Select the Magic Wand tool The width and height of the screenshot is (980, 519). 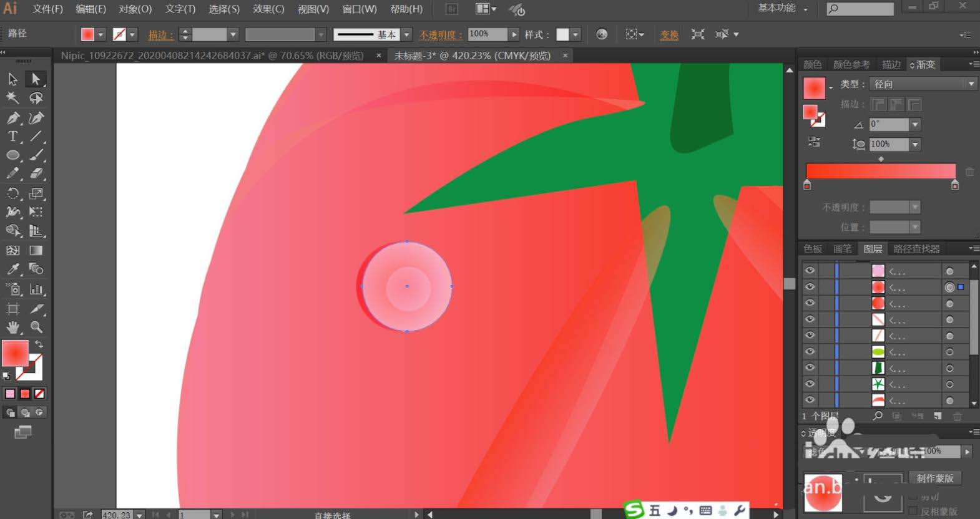[x=12, y=98]
